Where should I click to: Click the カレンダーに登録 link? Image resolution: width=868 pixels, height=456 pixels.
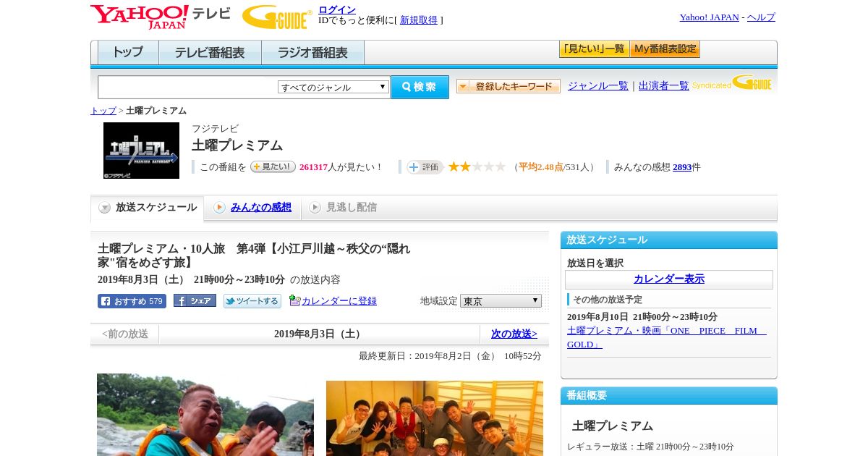(339, 300)
